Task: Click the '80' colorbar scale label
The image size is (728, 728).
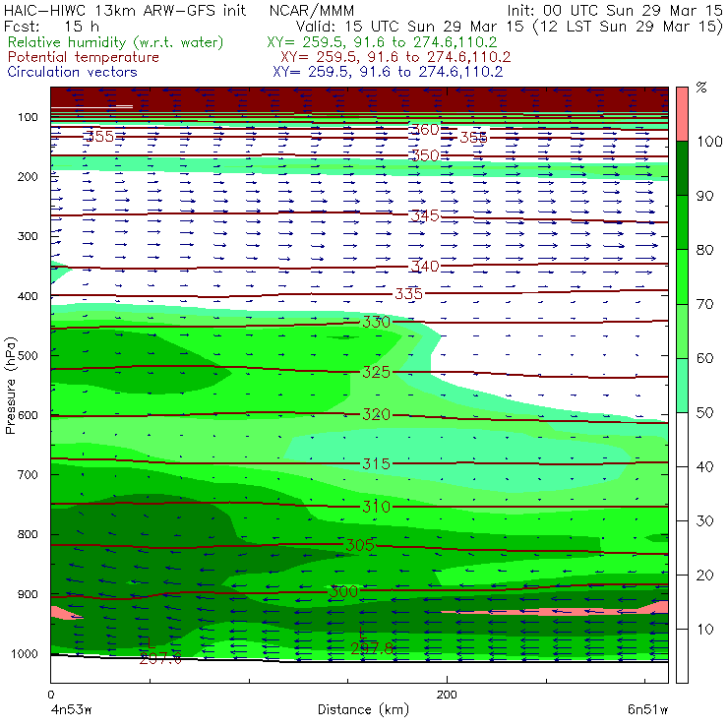Action: (704, 250)
